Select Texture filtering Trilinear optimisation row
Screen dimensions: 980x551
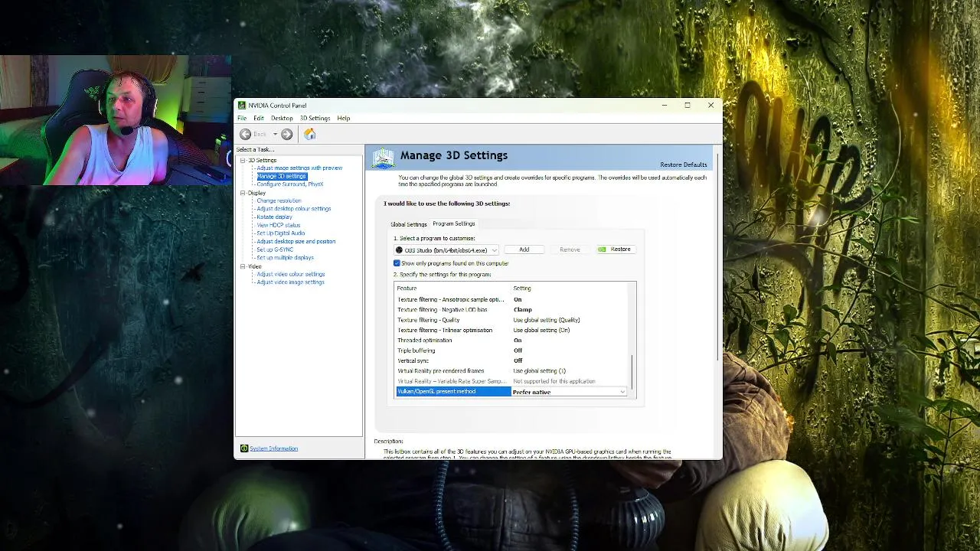[x=513, y=330]
